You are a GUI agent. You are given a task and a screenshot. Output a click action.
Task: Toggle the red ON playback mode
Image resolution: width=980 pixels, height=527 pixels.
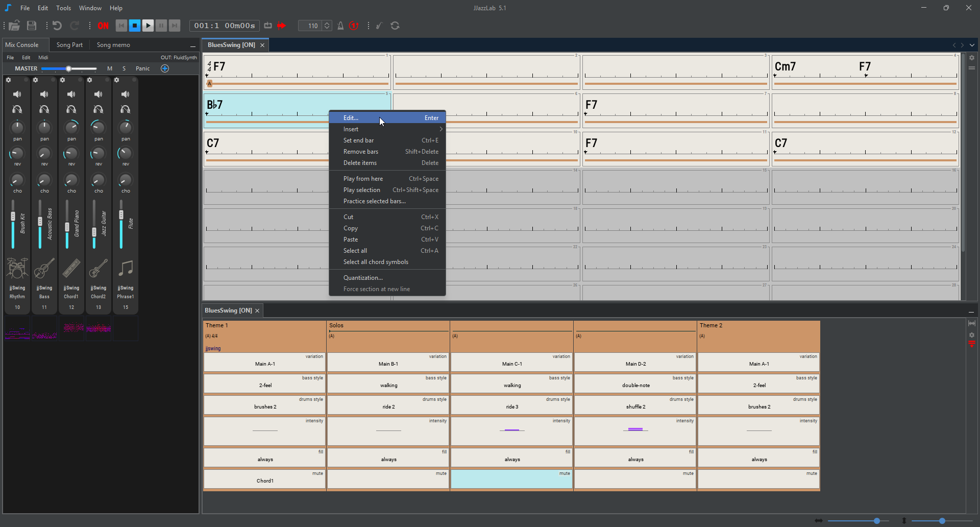(103, 26)
